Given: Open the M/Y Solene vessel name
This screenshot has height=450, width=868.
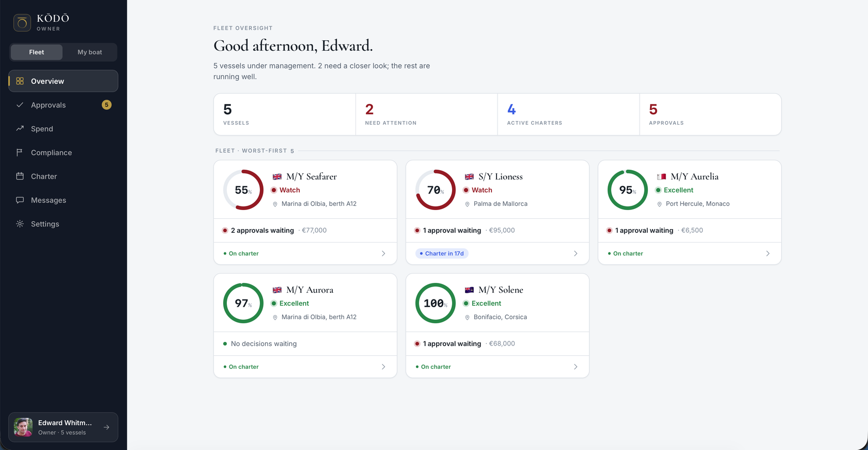Looking at the screenshot, I should (x=501, y=290).
